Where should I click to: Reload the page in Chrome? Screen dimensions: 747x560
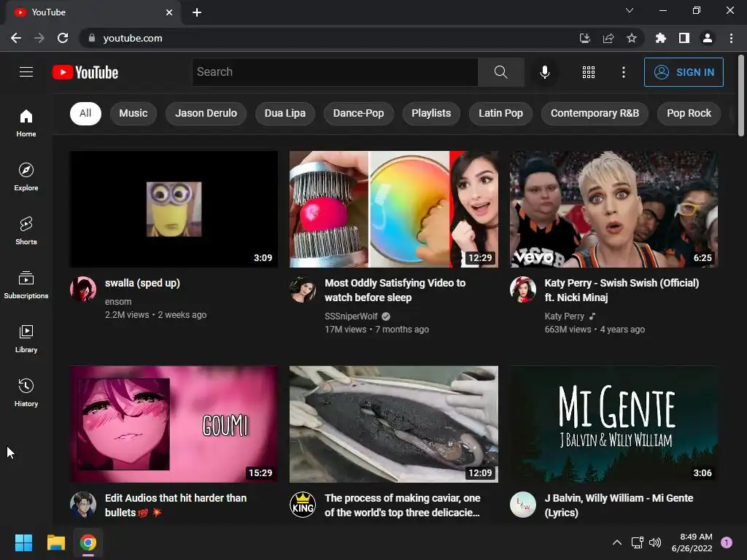click(63, 38)
